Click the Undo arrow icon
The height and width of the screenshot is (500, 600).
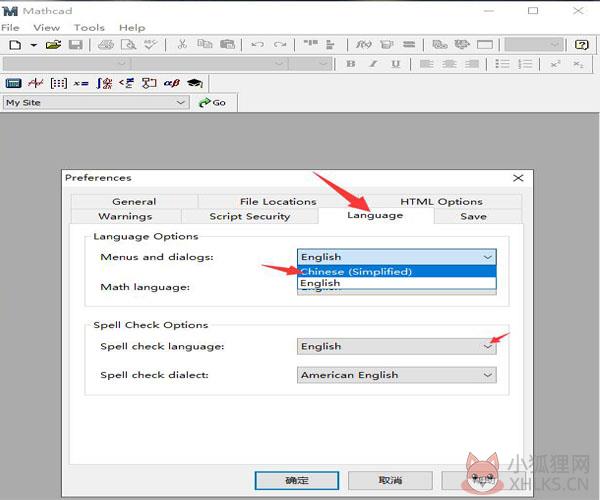pos(258,44)
